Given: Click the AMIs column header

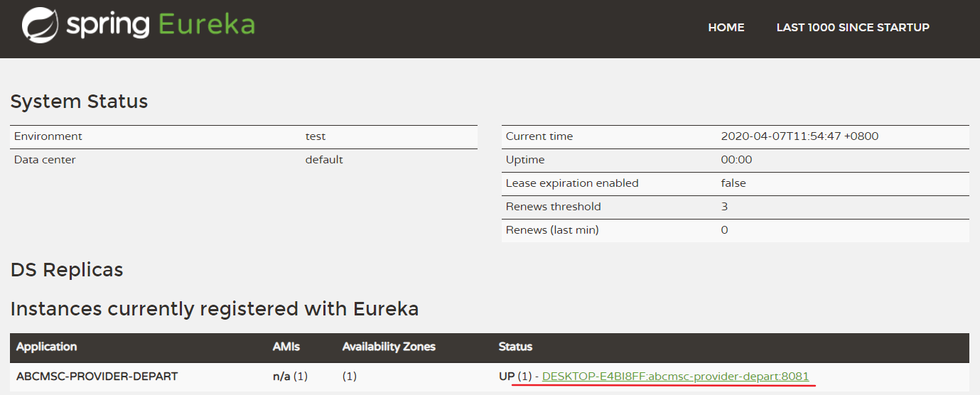Looking at the screenshot, I should click(286, 347).
